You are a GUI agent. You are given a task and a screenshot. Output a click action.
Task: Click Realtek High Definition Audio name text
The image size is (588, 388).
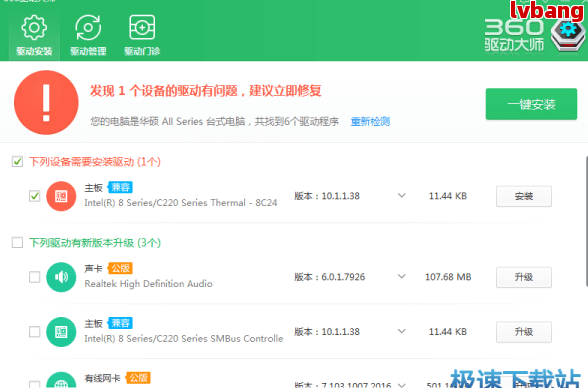point(148,284)
